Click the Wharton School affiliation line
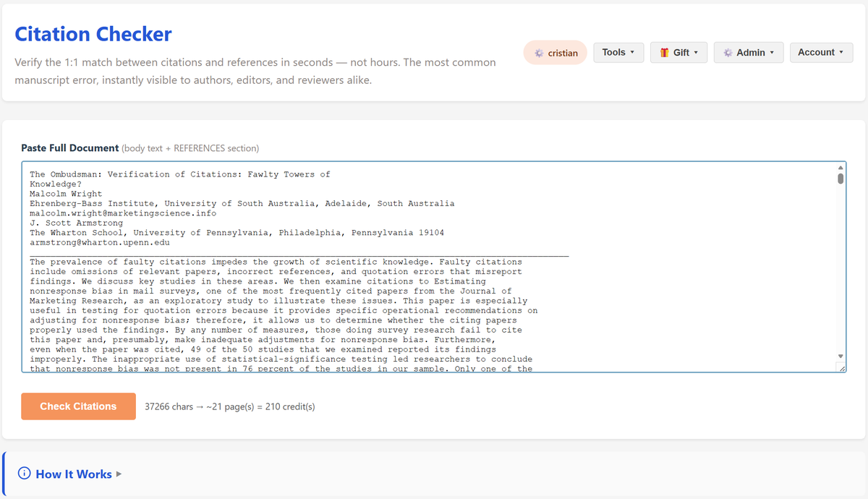 click(237, 233)
